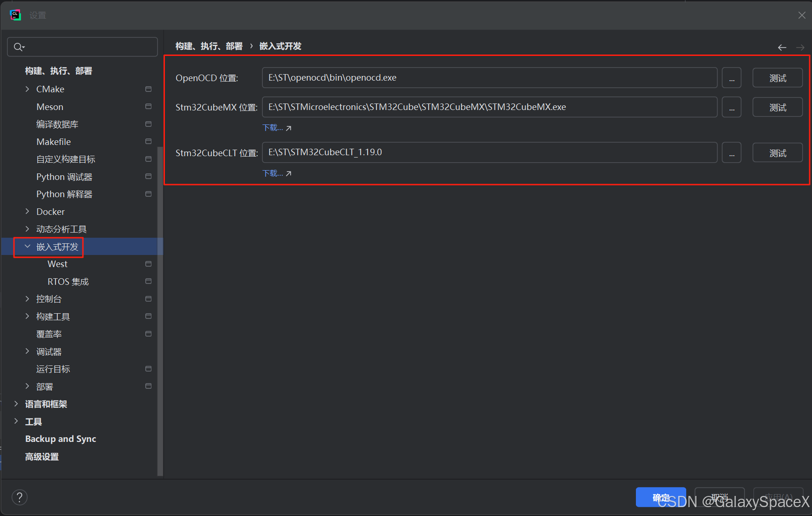The height and width of the screenshot is (516, 812).
Task: Test the OpenOCD location with 测试
Action: point(778,78)
